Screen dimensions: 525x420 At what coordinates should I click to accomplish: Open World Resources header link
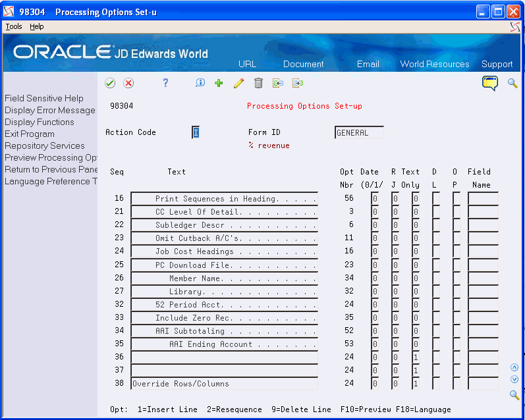(x=435, y=64)
